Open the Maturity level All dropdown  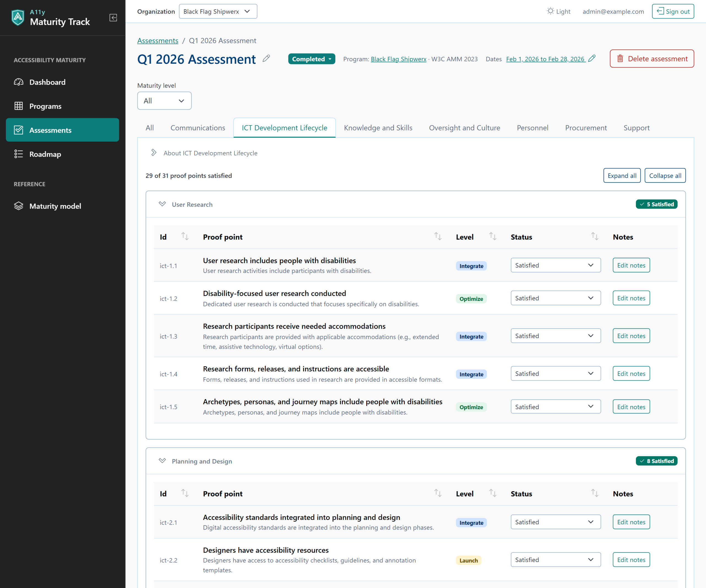point(164,101)
